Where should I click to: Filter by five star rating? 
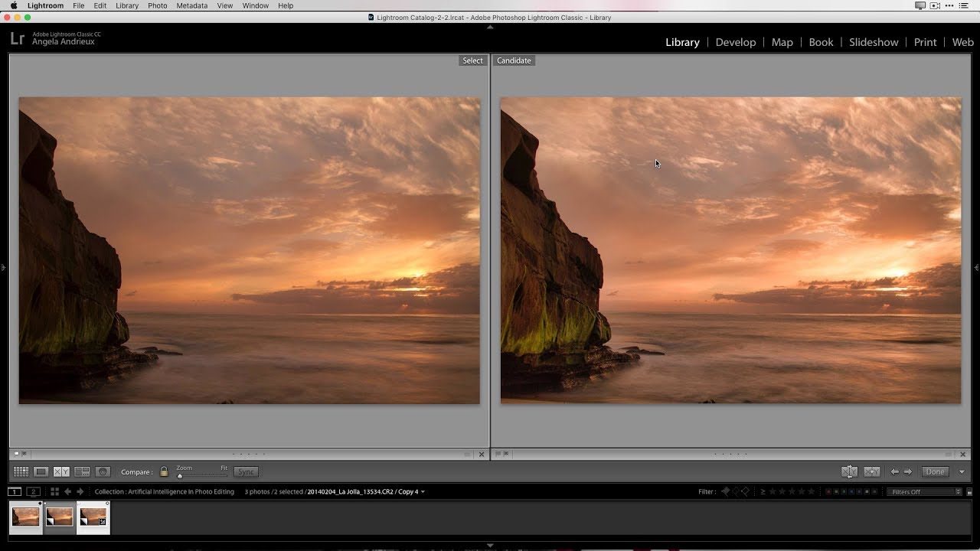pos(812,491)
